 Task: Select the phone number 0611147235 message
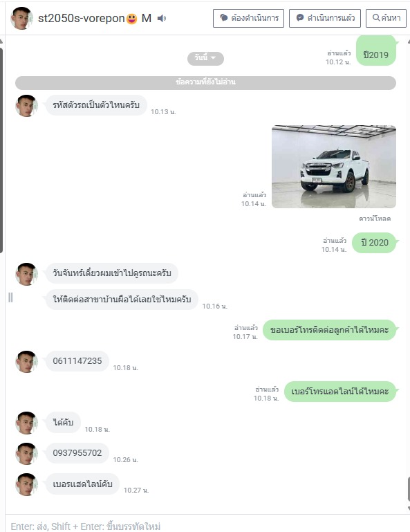click(x=77, y=361)
